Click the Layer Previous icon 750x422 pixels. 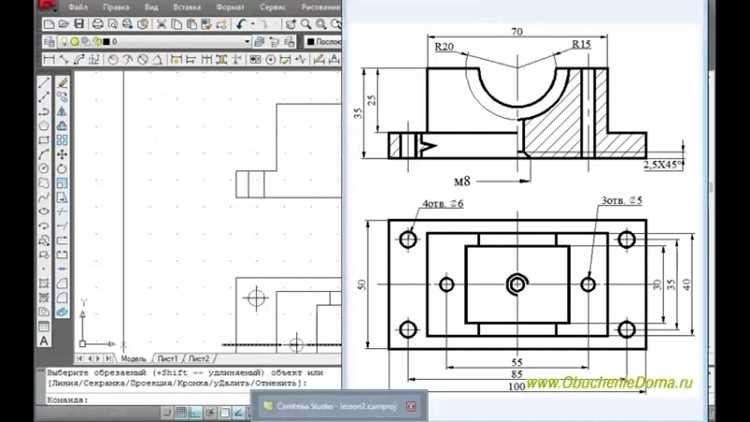274,42
